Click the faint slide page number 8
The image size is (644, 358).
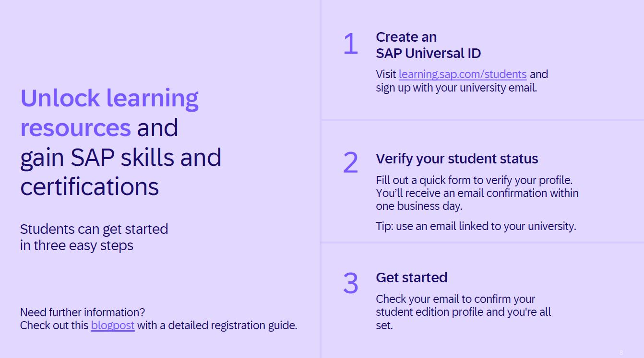click(621, 352)
